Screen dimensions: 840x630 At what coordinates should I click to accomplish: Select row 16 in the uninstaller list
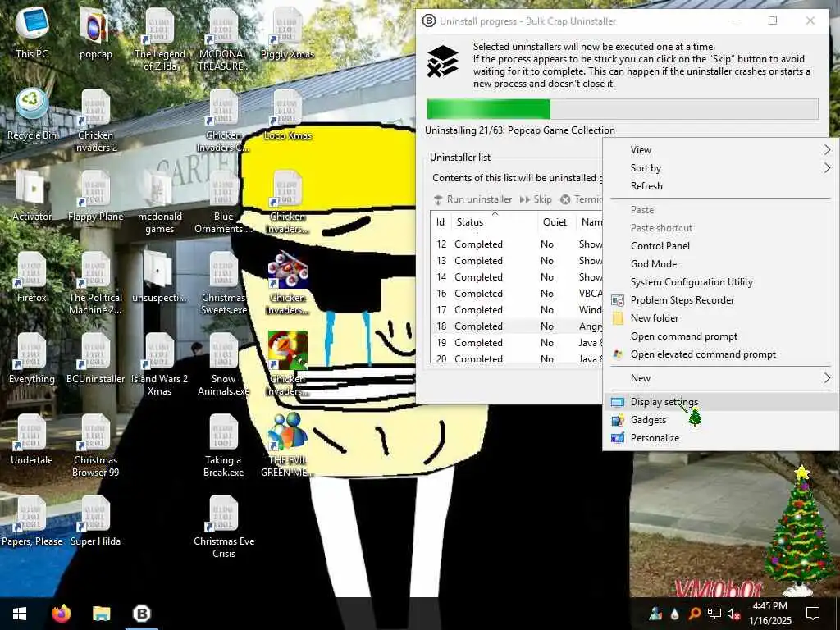tap(517, 294)
